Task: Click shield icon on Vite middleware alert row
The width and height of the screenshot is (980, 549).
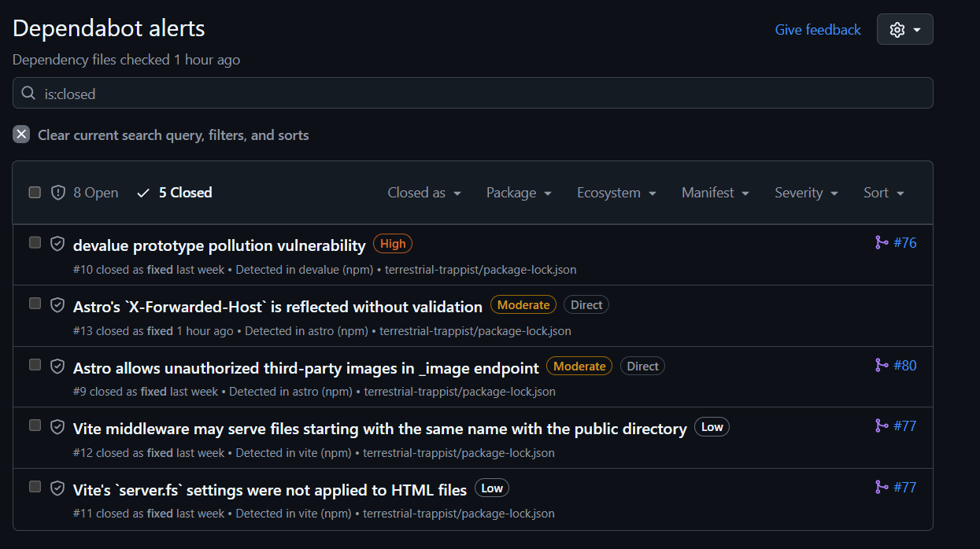Action: tap(57, 427)
